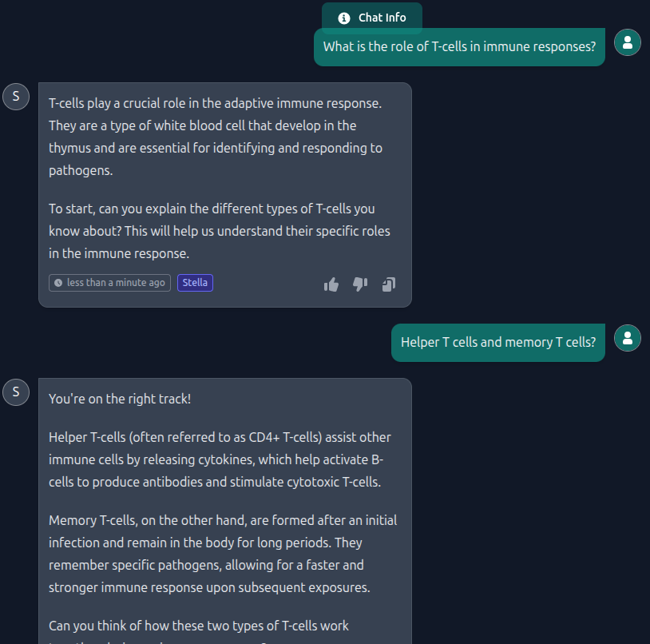Select the "What is the role of T-cells" message bubble

(459, 47)
